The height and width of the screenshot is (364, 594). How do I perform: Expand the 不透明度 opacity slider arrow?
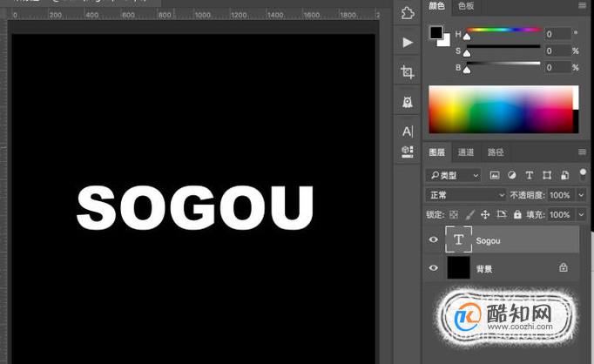[581, 195]
